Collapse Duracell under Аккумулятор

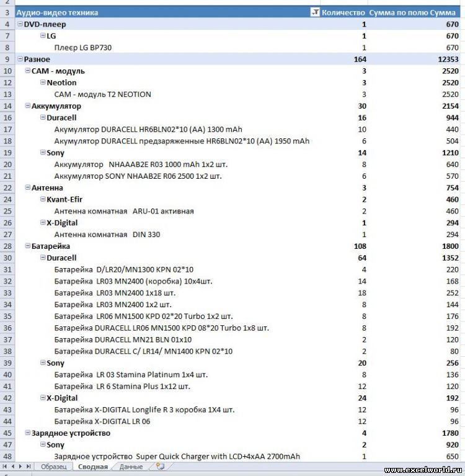pyautogui.click(x=43, y=117)
